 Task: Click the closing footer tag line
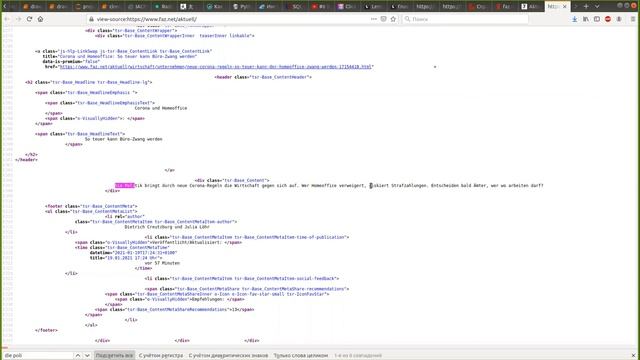coord(46,330)
